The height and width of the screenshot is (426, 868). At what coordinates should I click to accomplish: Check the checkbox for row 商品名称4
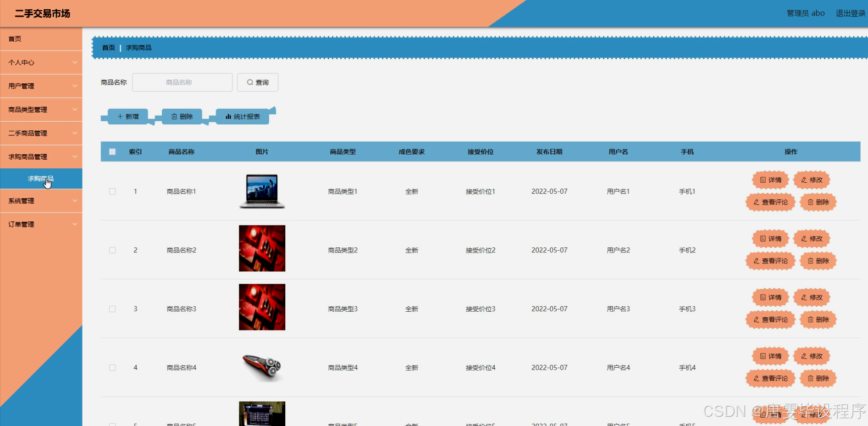click(x=112, y=368)
